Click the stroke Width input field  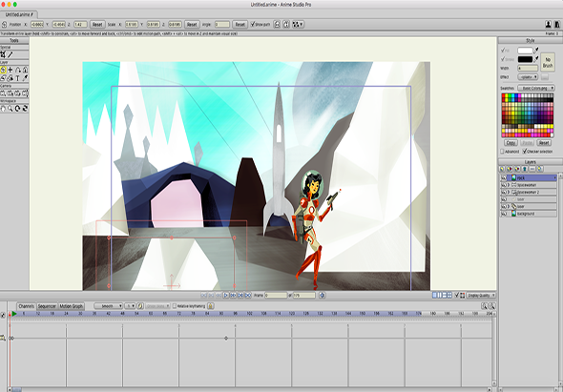(x=528, y=69)
